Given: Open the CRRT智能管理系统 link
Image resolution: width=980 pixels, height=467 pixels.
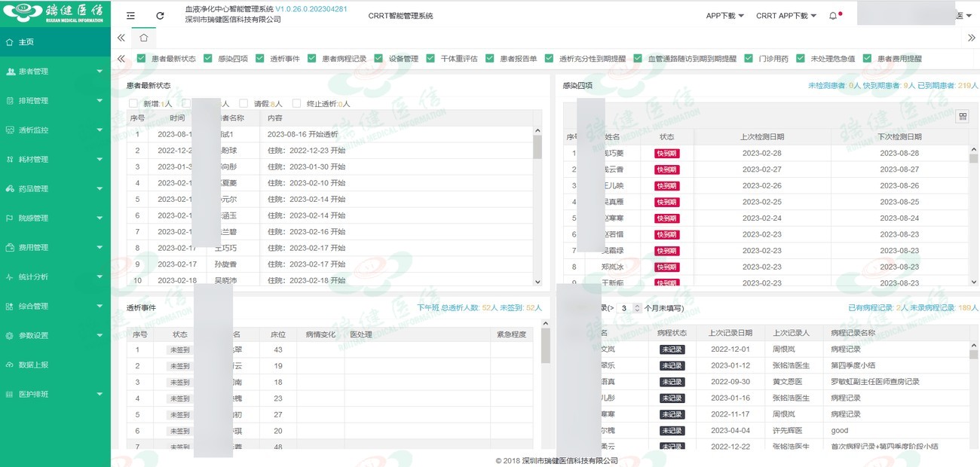Looking at the screenshot, I should point(401,16).
